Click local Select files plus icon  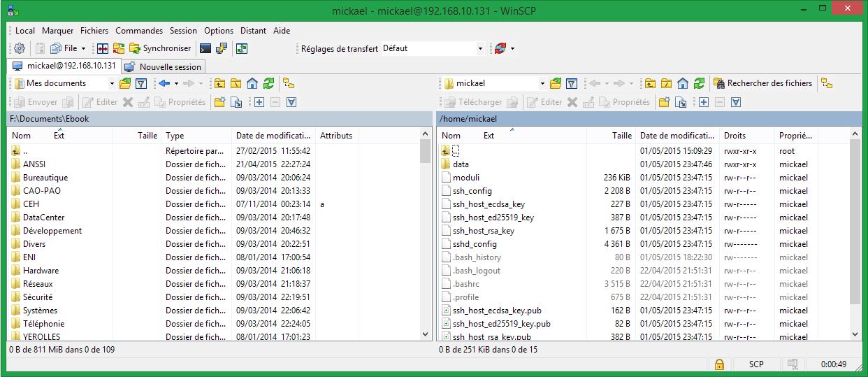point(259,102)
